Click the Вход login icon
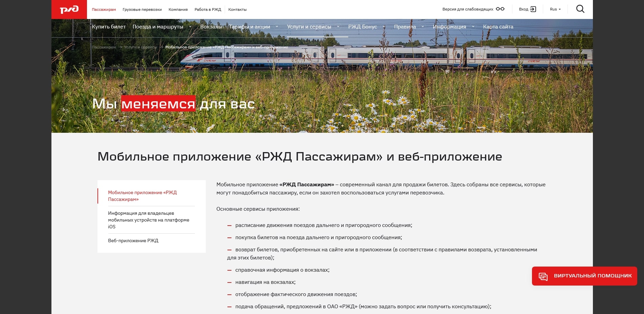The height and width of the screenshot is (314, 644). pos(533,9)
